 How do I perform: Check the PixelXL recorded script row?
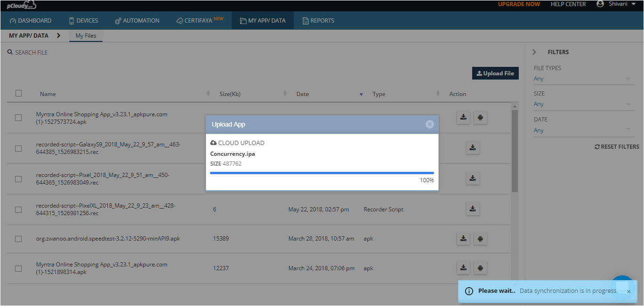(18, 209)
